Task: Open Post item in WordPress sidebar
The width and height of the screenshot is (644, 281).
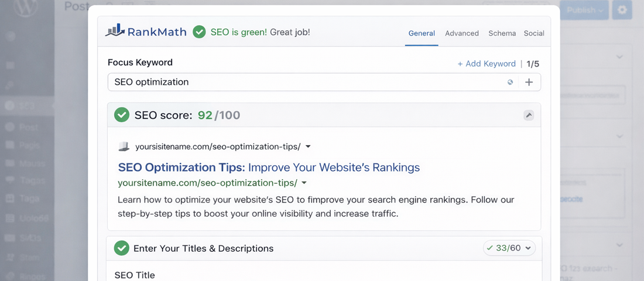Action: coord(28,128)
